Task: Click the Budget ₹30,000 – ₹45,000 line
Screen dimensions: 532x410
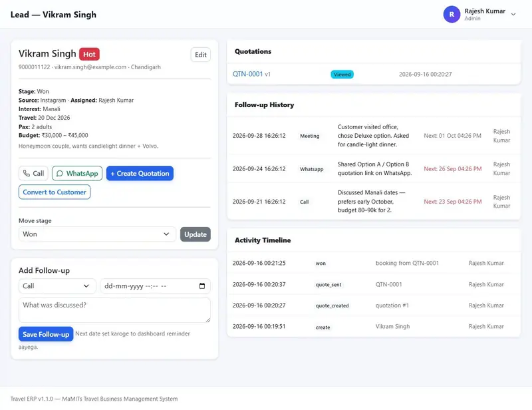Action: pyautogui.click(x=53, y=136)
